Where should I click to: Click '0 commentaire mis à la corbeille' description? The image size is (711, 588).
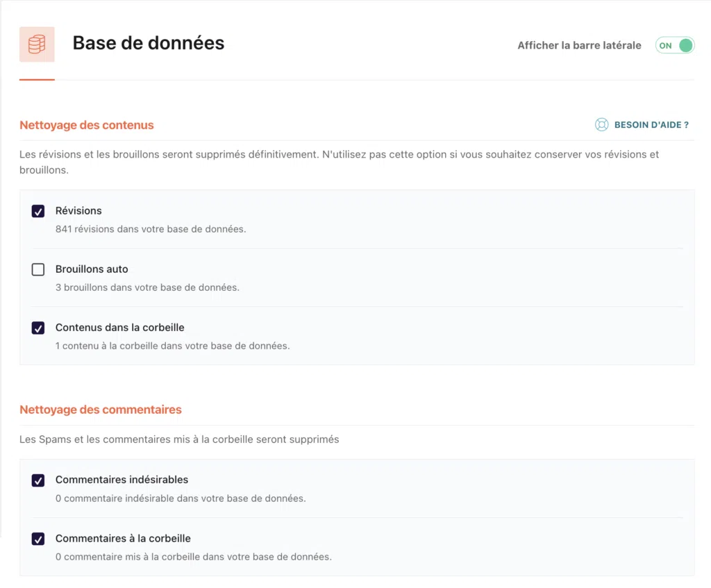(x=194, y=557)
